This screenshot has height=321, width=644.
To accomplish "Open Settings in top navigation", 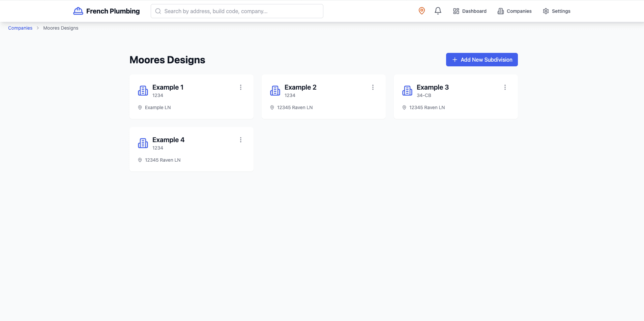I will pyautogui.click(x=557, y=11).
